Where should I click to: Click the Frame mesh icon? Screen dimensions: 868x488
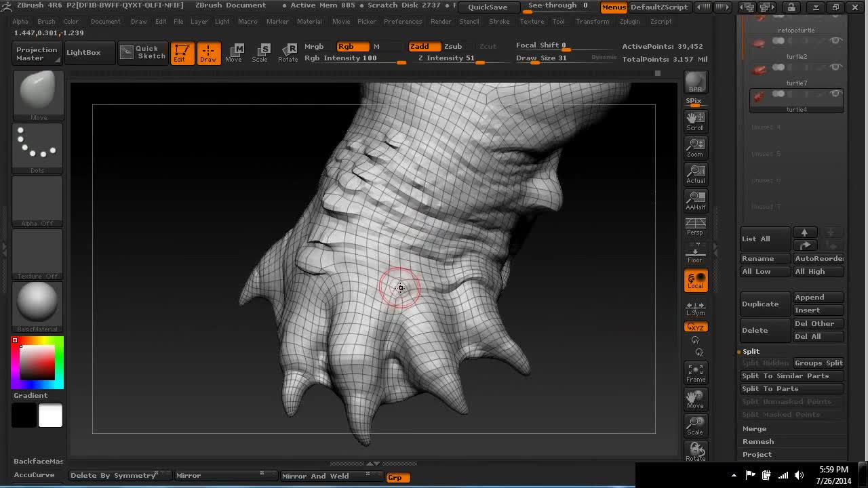695,372
